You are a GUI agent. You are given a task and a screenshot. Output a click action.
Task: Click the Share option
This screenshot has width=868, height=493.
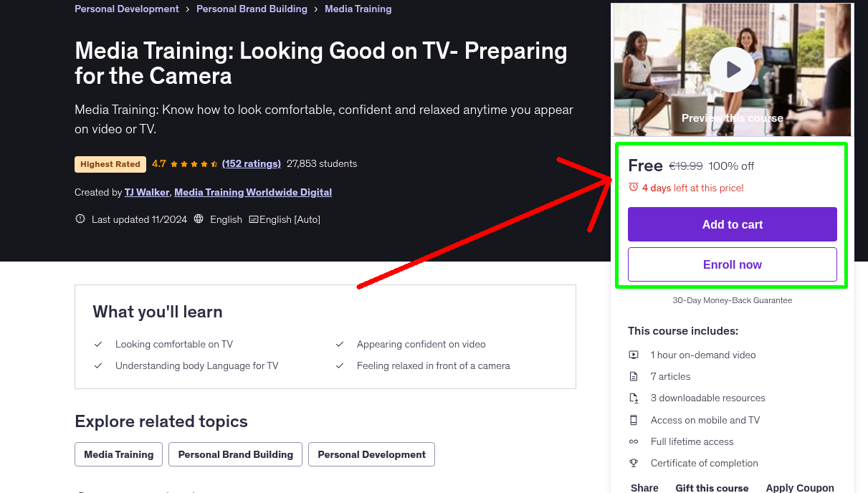click(644, 487)
